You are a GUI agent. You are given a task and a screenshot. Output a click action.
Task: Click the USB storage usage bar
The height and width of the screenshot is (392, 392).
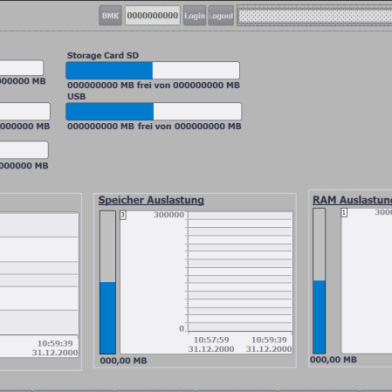pyautogui.click(x=154, y=111)
